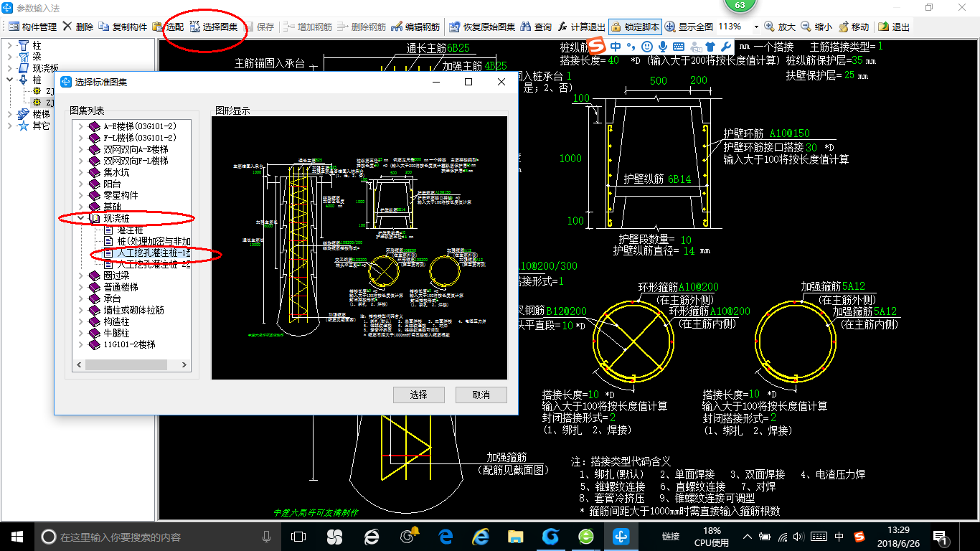Select F-L楼梯(03G101-2) atlas entry
This screenshot has height=551, width=980.
140,138
